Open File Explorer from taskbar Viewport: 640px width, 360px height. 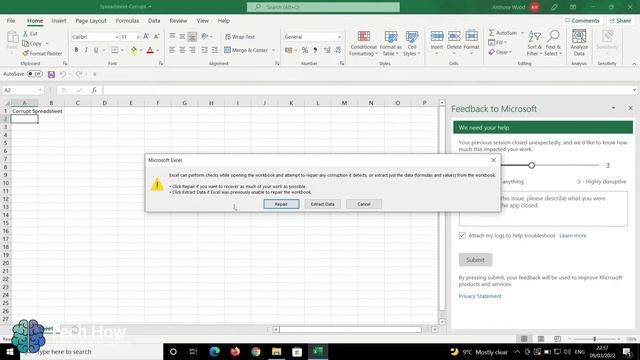point(276,351)
